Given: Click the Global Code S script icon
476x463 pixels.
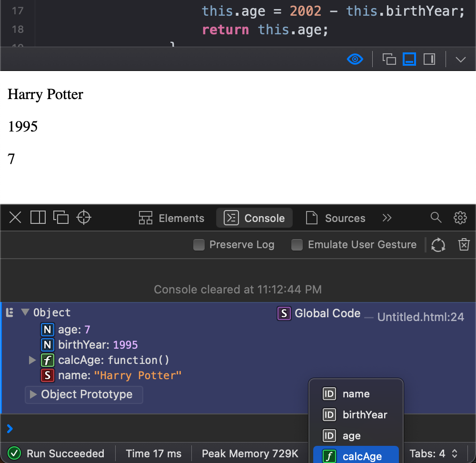Looking at the screenshot, I should [284, 313].
